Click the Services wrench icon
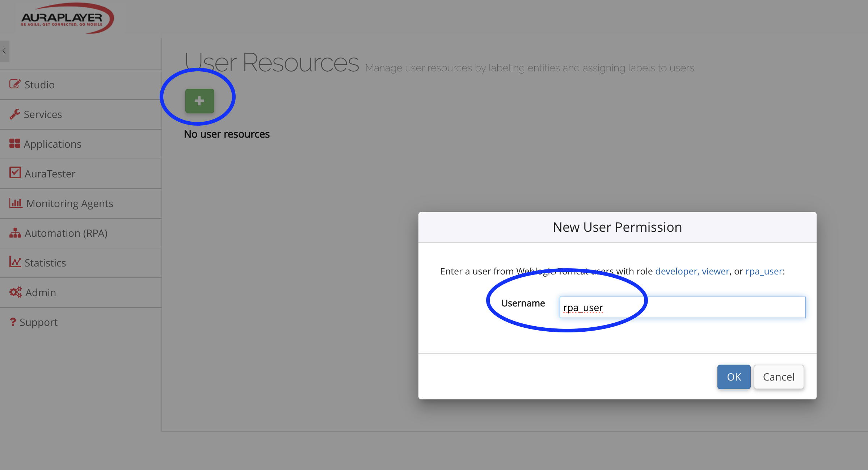The image size is (868, 470). click(14, 114)
